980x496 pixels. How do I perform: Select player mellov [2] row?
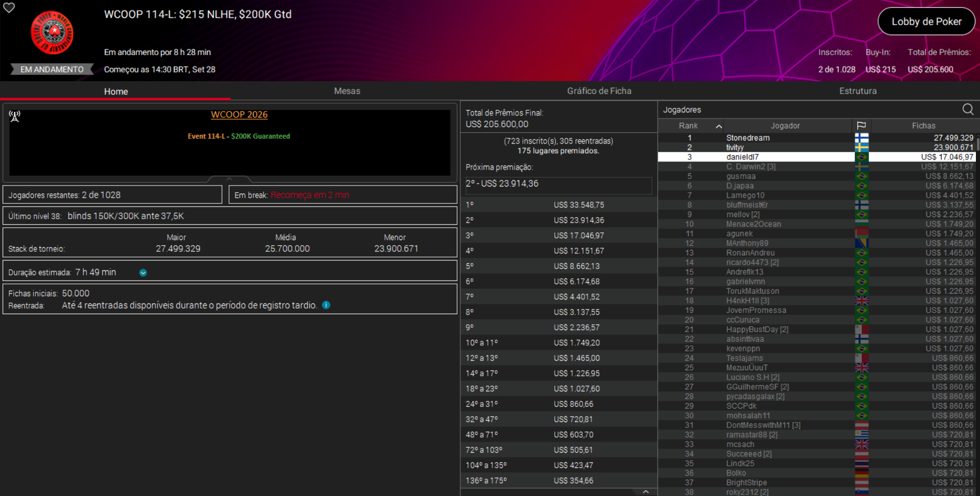(816, 215)
